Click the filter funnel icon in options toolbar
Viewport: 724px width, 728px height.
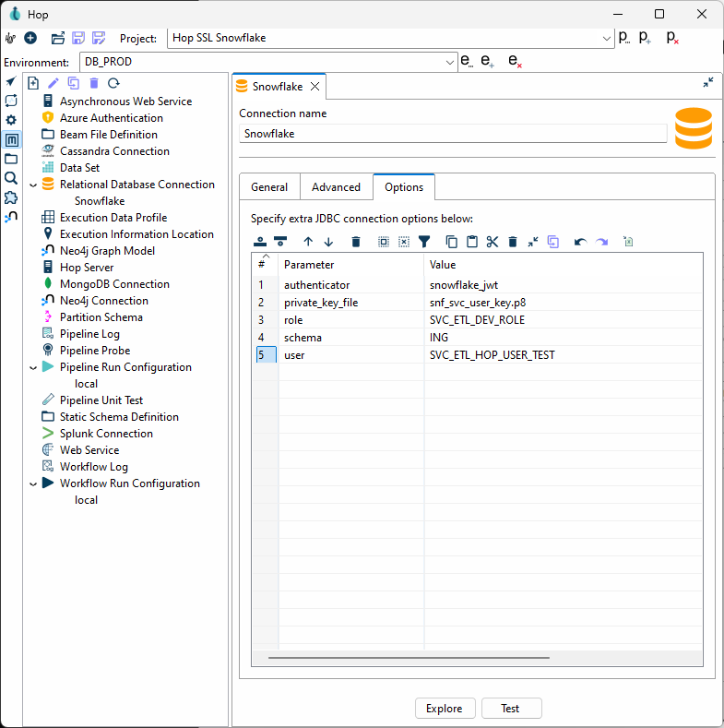pos(424,242)
